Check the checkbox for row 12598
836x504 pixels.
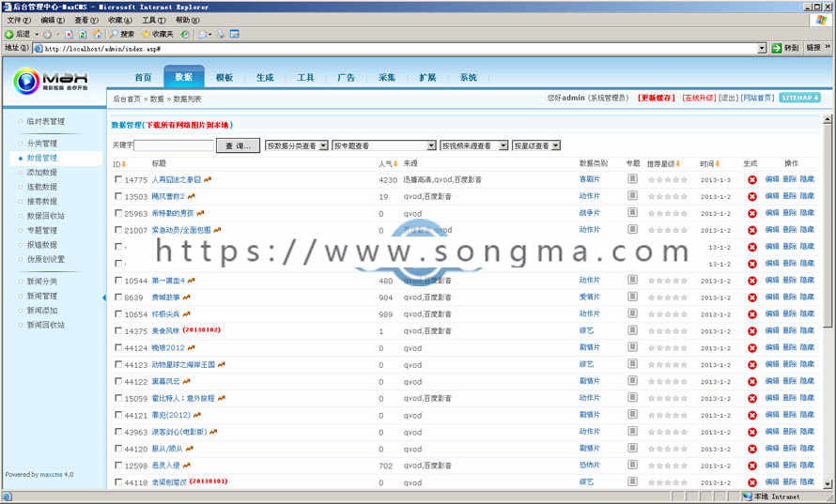(118, 465)
